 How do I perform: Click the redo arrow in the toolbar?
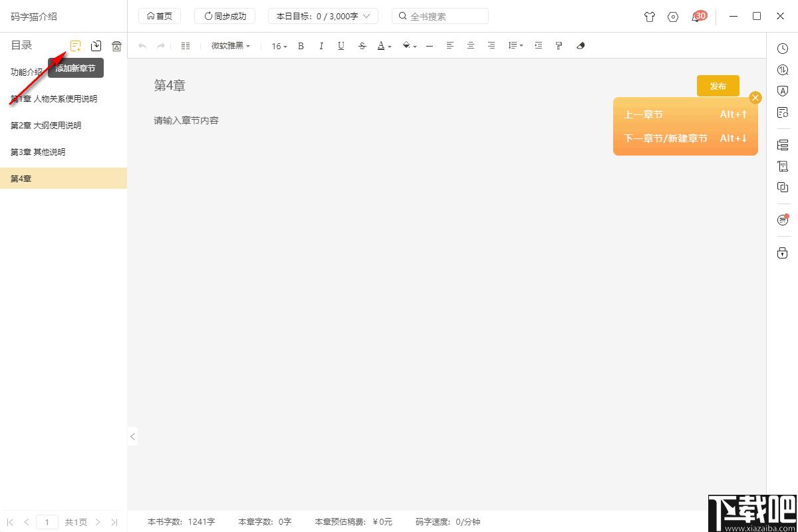pyautogui.click(x=161, y=46)
